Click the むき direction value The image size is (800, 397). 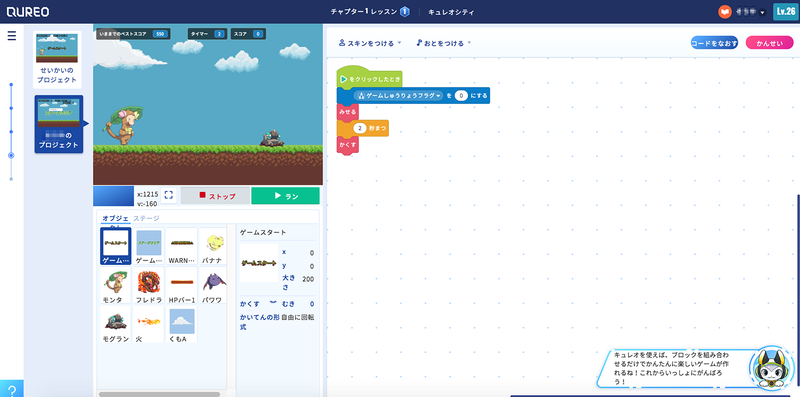point(311,304)
